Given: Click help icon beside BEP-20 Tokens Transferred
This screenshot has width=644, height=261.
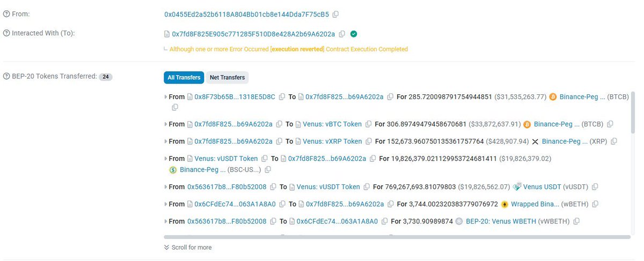Looking at the screenshot, I should 6,77.
